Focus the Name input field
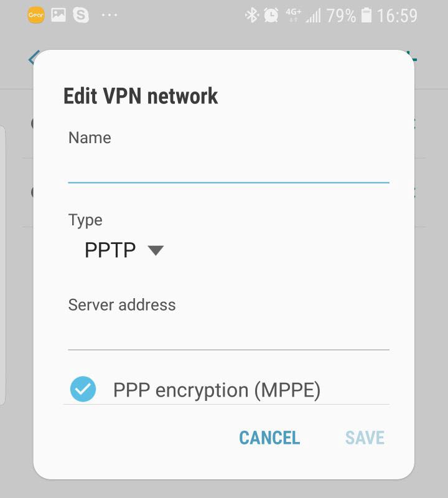 pyautogui.click(x=228, y=167)
